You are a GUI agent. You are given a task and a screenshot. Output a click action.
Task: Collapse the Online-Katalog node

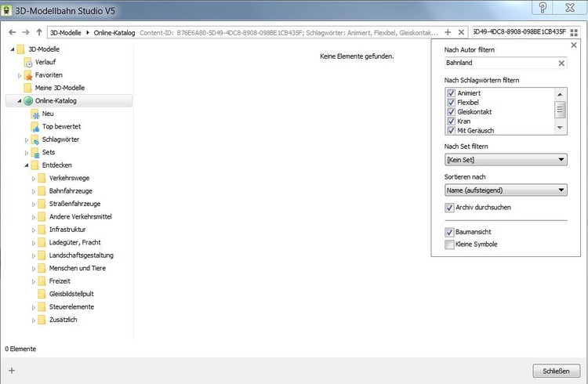tap(20, 101)
